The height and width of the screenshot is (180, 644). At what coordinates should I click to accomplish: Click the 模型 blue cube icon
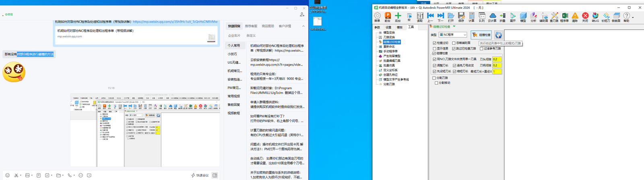pos(523,17)
